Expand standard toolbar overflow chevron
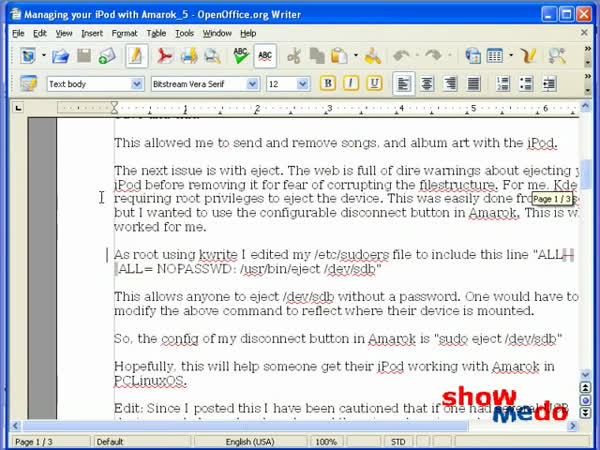This screenshot has height=450, width=600. point(588,49)
